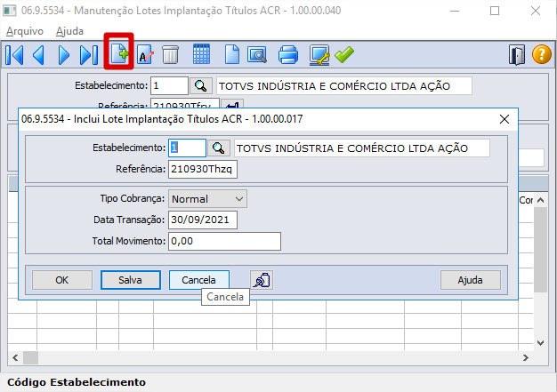
Task: Click the trash can delete icon
Action: coord(170,54)
